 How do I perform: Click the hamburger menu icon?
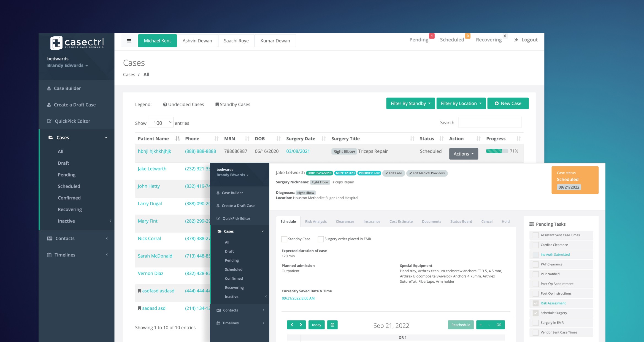[129, 41]
